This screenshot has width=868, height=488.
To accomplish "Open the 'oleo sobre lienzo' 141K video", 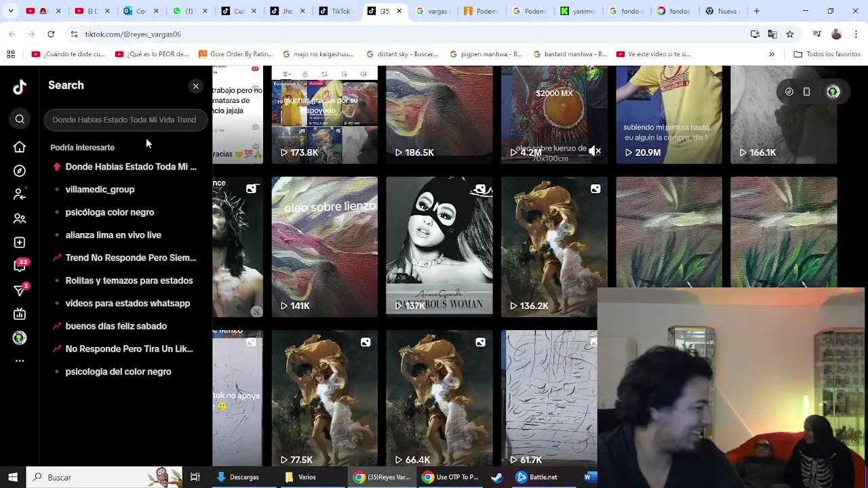I will click(x=324, y=247).
